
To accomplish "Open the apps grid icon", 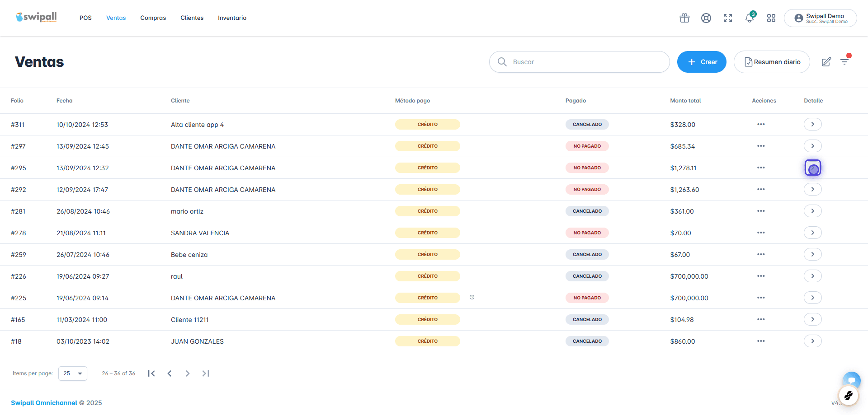I will [771, 18].
